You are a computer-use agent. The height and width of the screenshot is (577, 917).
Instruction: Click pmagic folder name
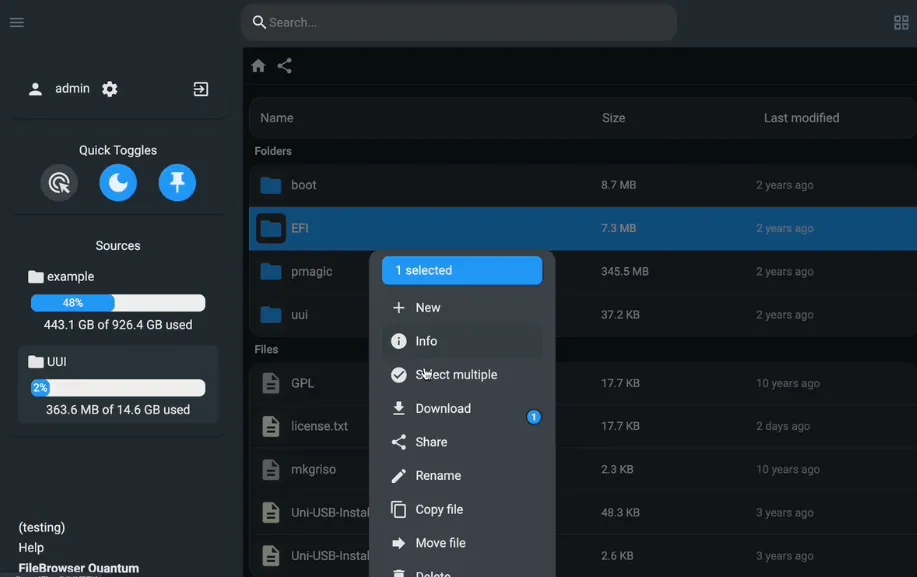(312, 272)
